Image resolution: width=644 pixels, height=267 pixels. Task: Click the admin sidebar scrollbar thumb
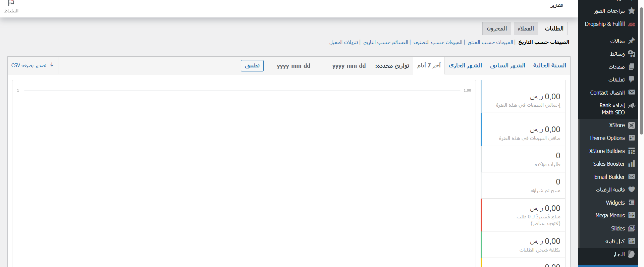[x=641, y=70]
